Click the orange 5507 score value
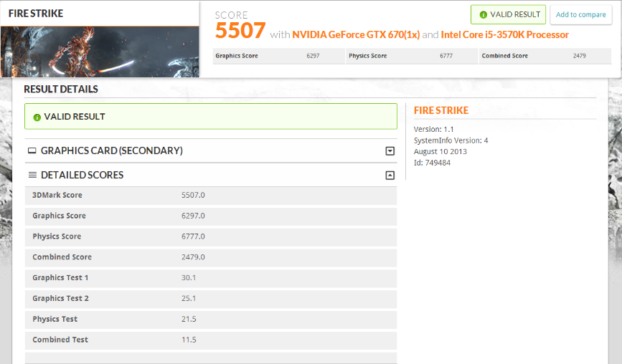 [x=240, y=32]
